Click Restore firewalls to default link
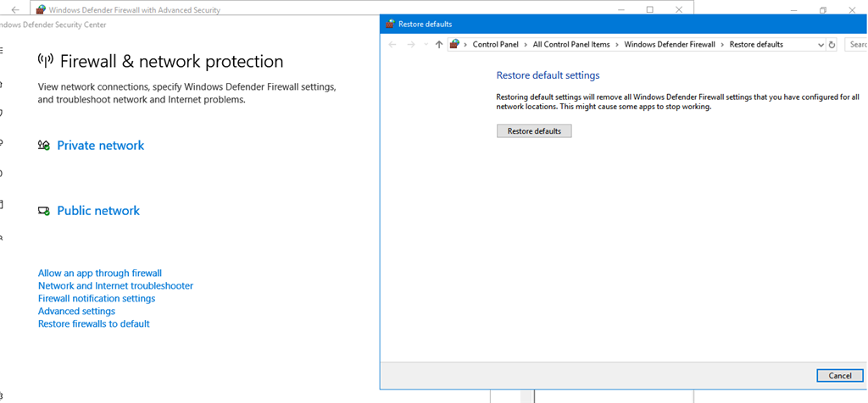This screenshot has width=868, height=403. (x=93, y=324)
